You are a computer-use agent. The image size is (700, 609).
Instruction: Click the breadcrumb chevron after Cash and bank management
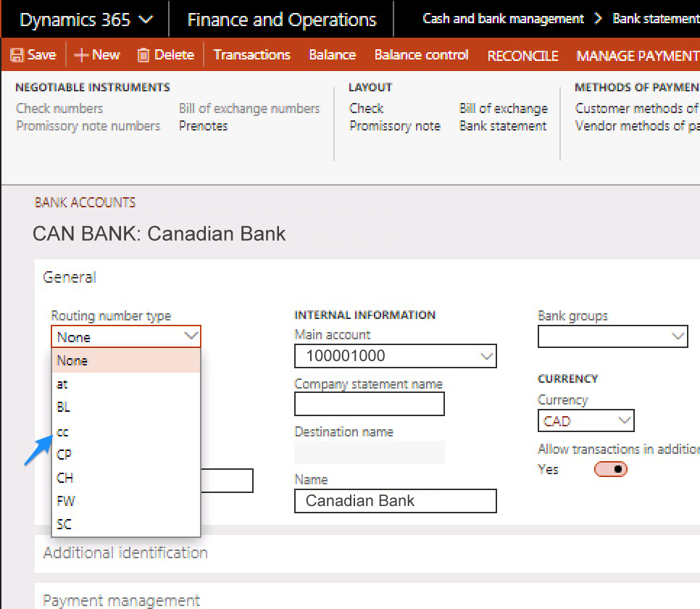coord(599,19)
